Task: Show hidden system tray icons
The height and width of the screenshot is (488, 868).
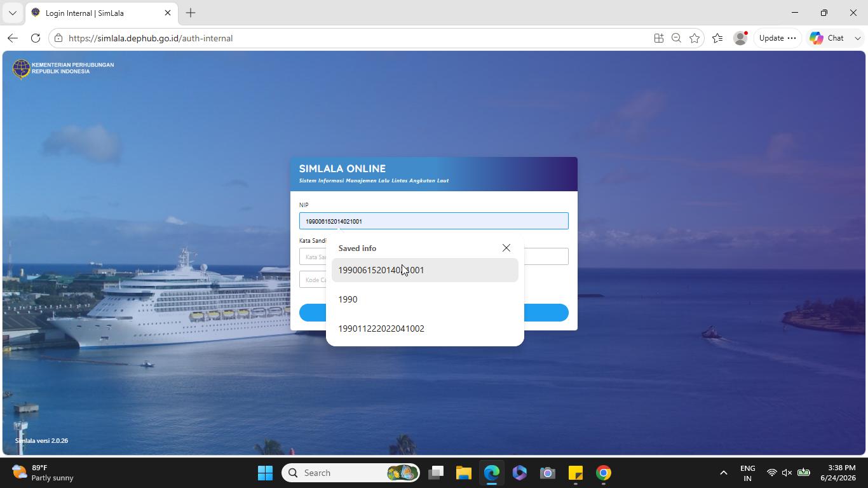Action: pos(723,473)
